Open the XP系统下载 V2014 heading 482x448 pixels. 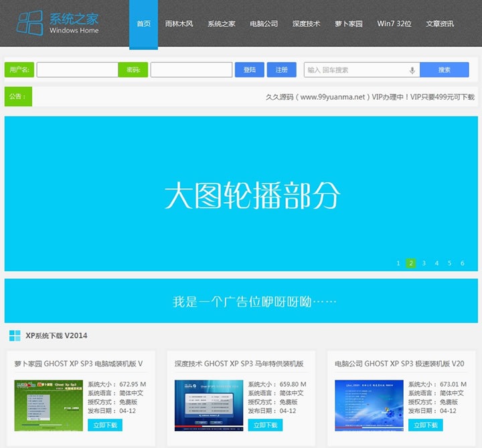coord(56,335)
